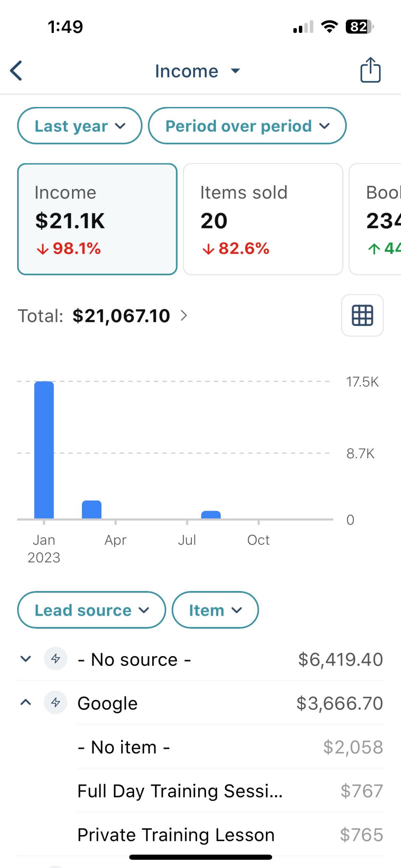Switch to table grid view icon
Viewport: 401px width, 868px height.
coord(362,315)
